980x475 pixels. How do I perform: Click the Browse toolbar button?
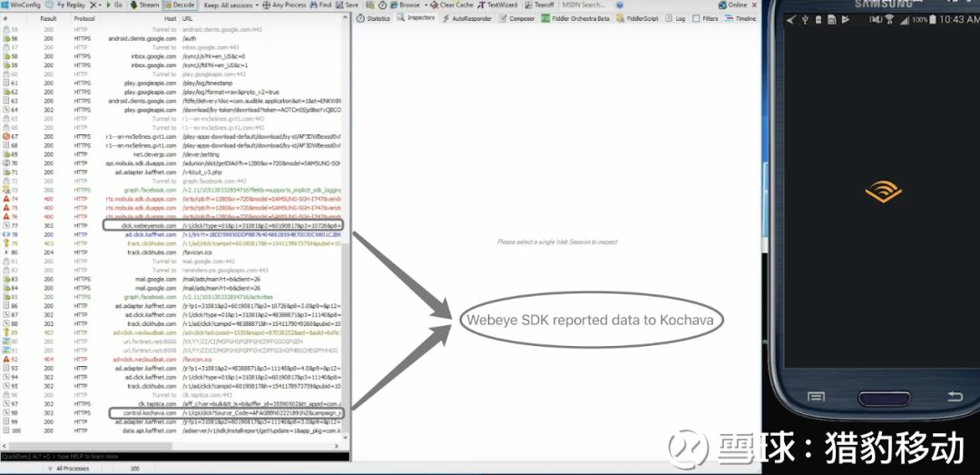tap(405, 5)
